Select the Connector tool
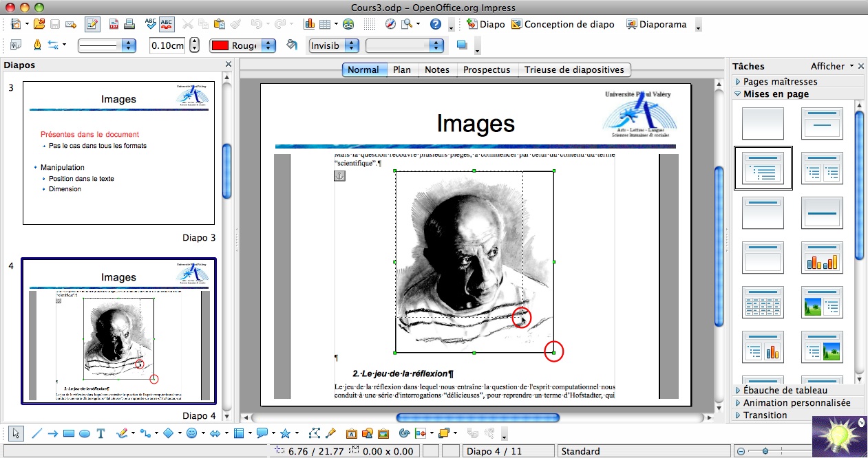This screenshot has width=868, height=458. [145, 433]
